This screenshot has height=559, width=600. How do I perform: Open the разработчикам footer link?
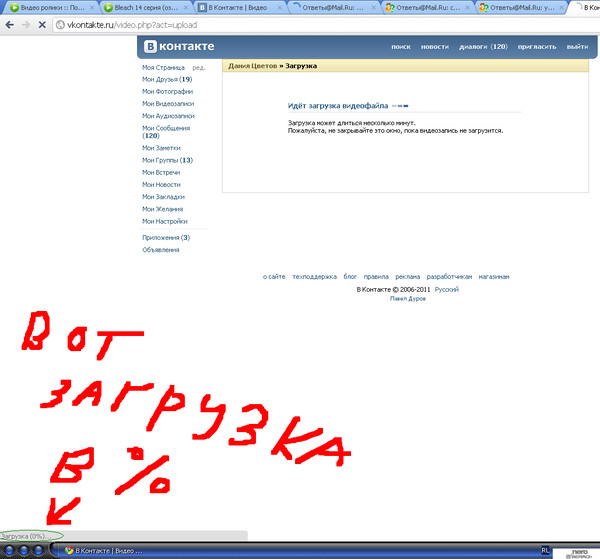click(449, 277)
